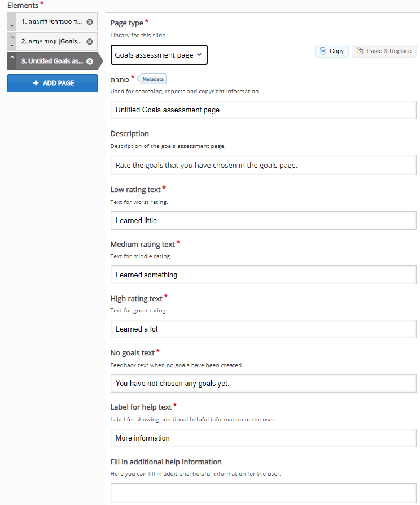Move the first page down with its arrow
The width and height of the screenshot is (420, 505).
[11, 25]
